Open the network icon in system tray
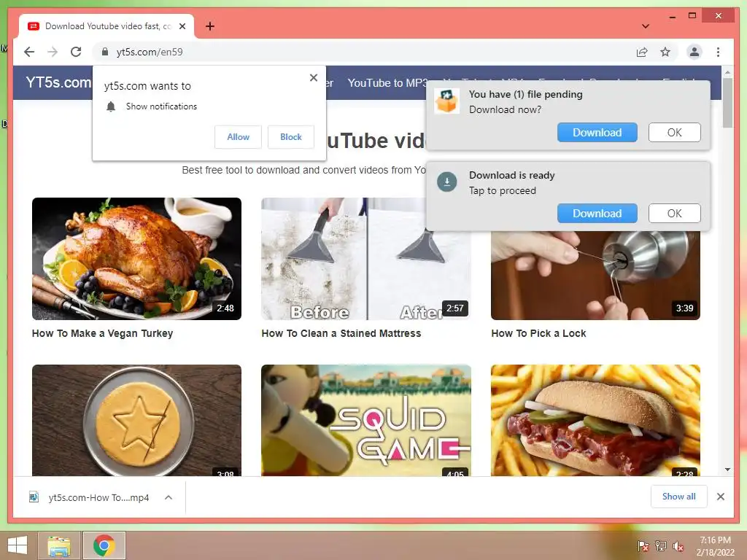 click(x=661, y=546)
